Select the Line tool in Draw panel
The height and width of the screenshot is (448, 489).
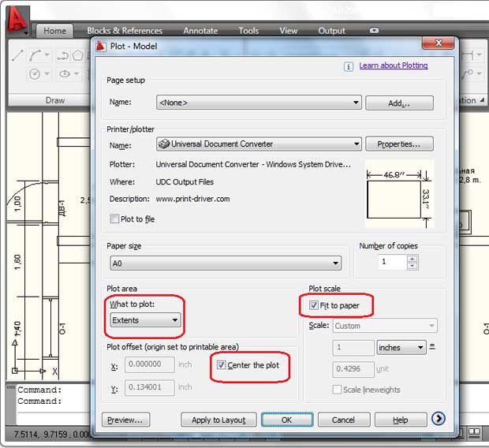click(x=17, y=55)
